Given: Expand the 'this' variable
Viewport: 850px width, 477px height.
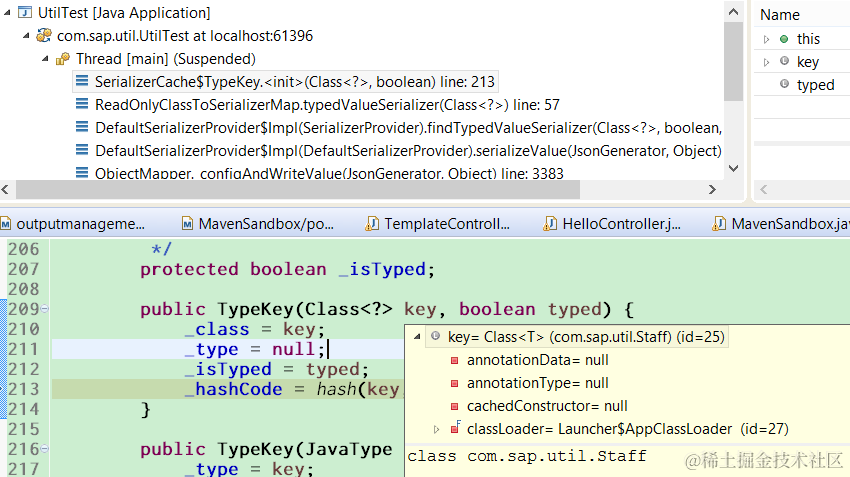Looking at the screenshot, I should (x=766, y=39).
